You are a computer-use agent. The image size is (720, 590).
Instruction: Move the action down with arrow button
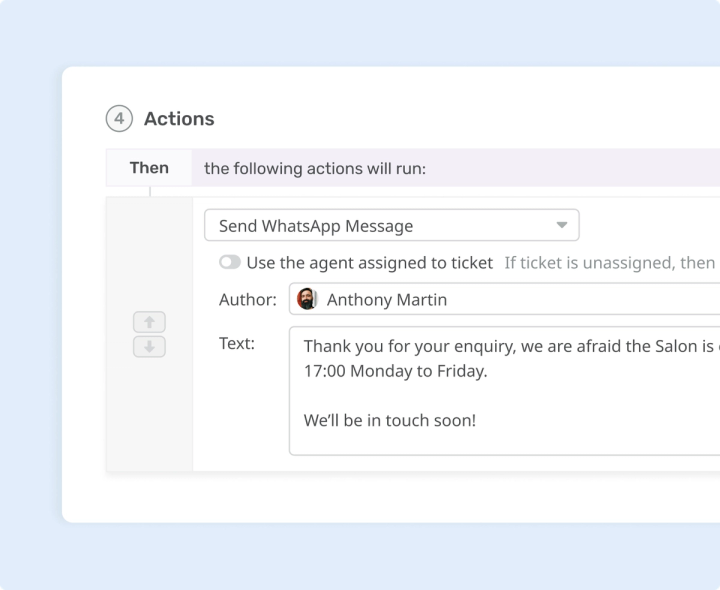coord(149,347)
